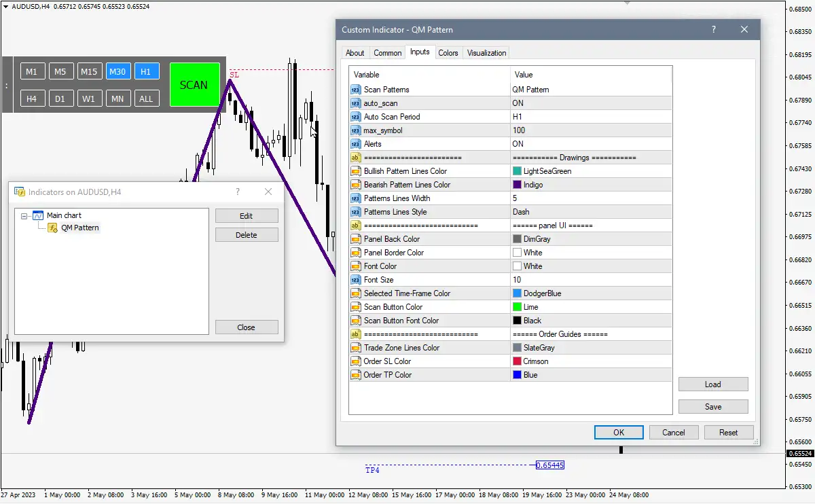
Task: Click the Scan Patterns variable type icon
Action: click(x=356, y=90)
